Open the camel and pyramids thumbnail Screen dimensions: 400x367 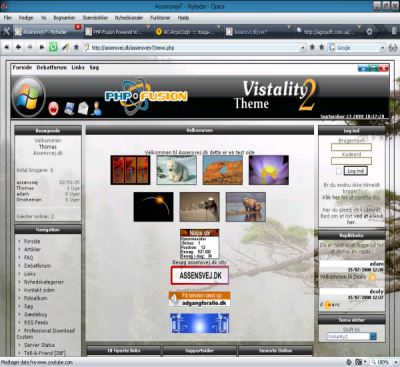[199, 207]
